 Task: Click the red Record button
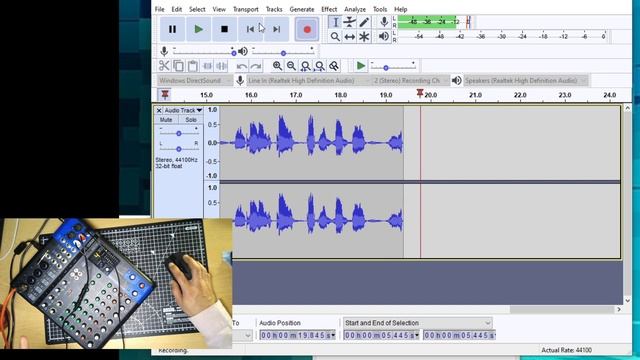pyautogui.click(x=307, y=29)
